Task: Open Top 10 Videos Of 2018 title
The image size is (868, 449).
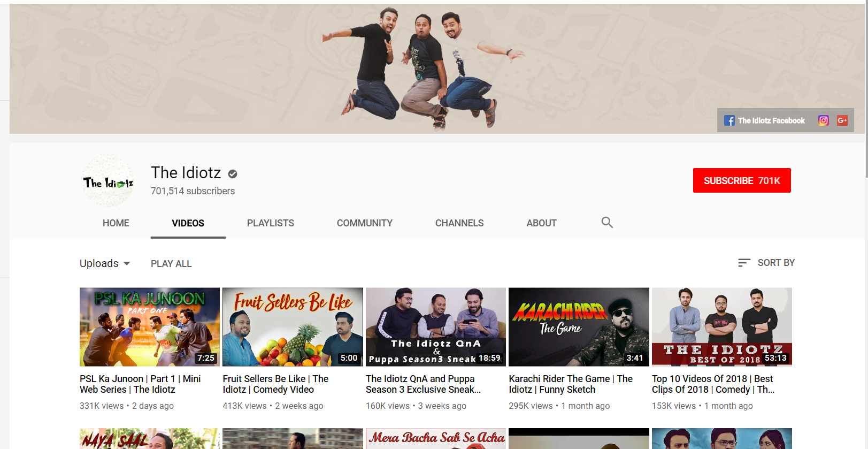Action: point(713,384)
